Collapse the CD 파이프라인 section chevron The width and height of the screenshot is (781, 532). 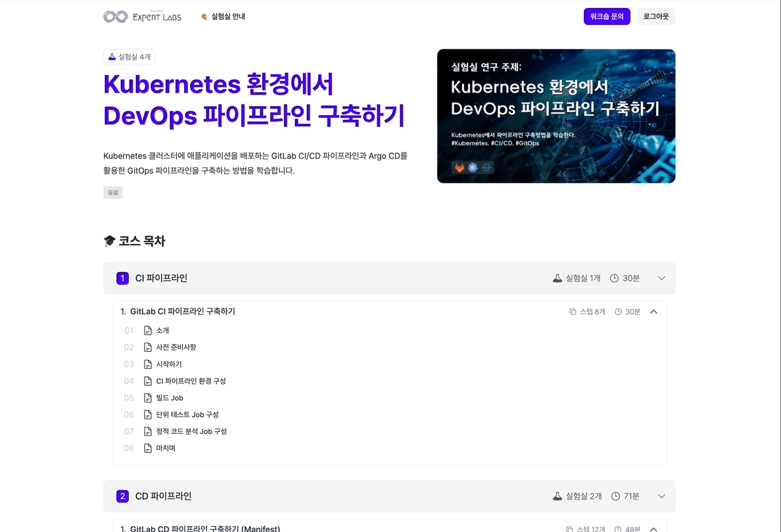(x=661, y=496)
